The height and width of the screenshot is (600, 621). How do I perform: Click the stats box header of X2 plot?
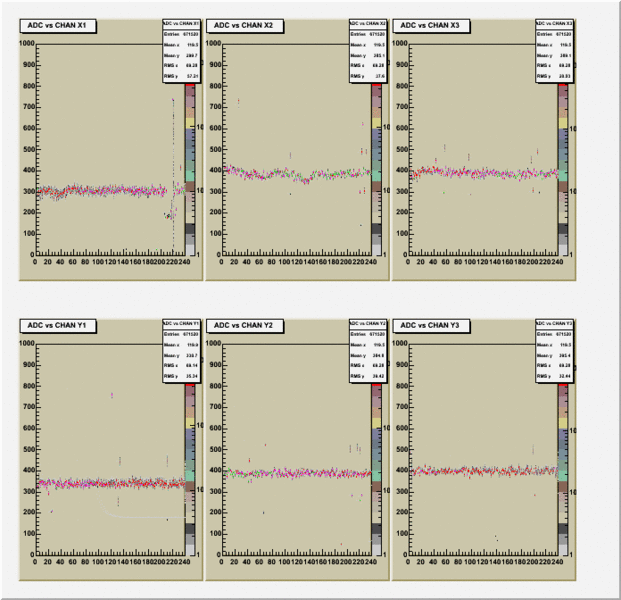(x=368, y=24)
